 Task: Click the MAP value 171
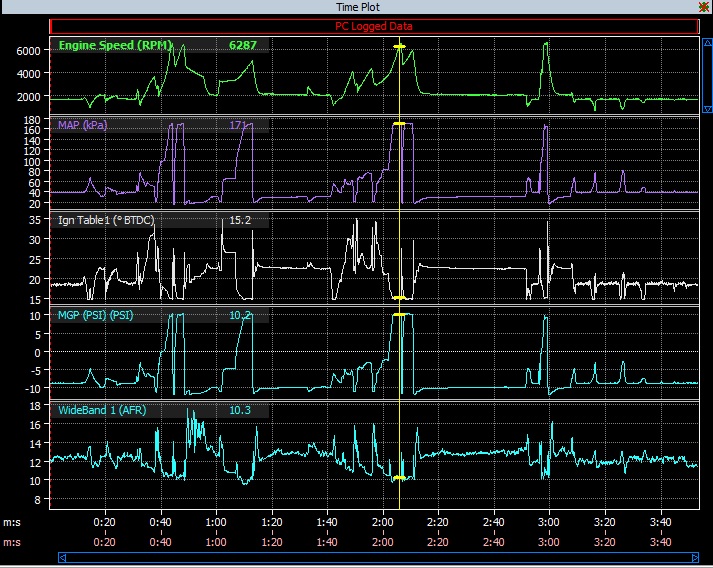pyautogui.click(x=238, y=125)
